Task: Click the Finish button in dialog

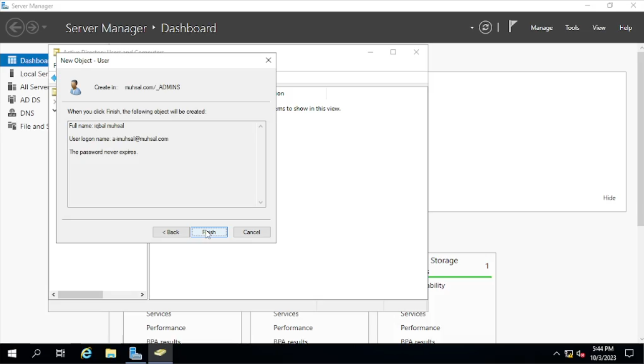Action: click(x=209, y=232)
